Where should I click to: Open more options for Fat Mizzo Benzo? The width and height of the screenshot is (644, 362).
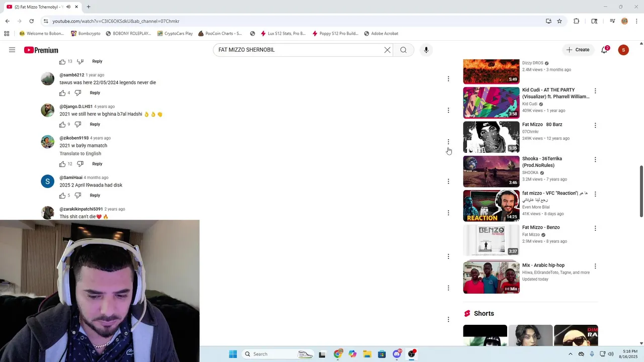pos(595,228)
